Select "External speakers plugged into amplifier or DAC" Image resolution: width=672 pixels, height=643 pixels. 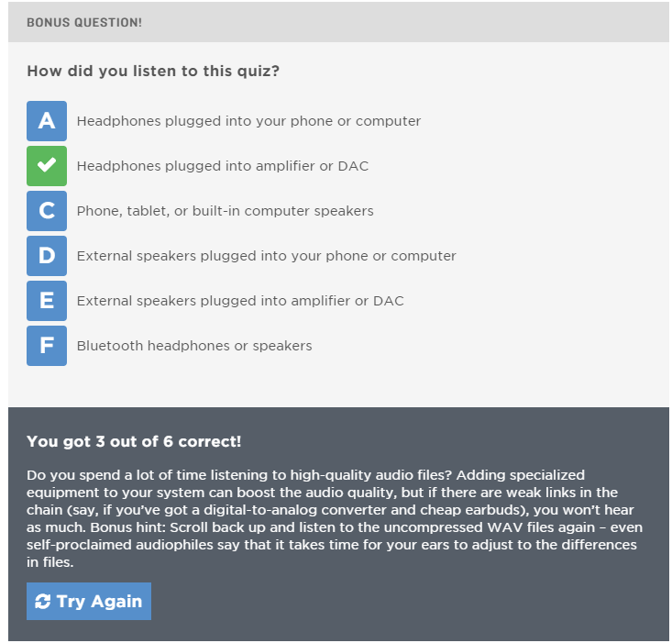pos(240,301)
